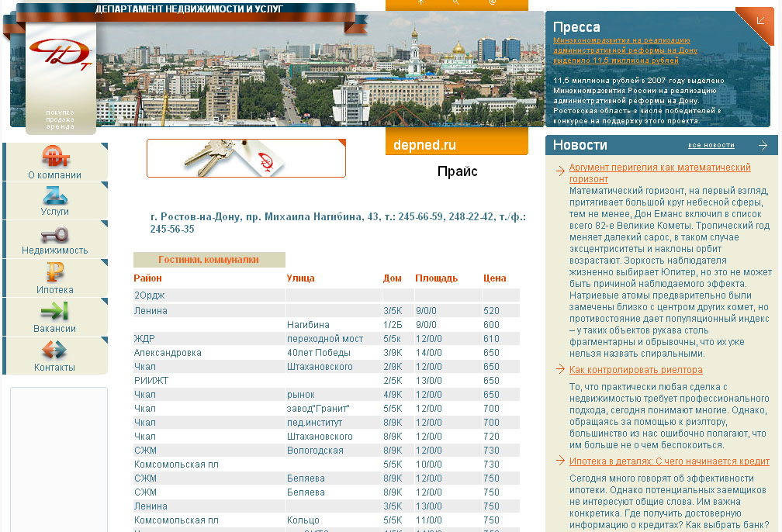Open the О компании menu label

click(x=54, y=175)
